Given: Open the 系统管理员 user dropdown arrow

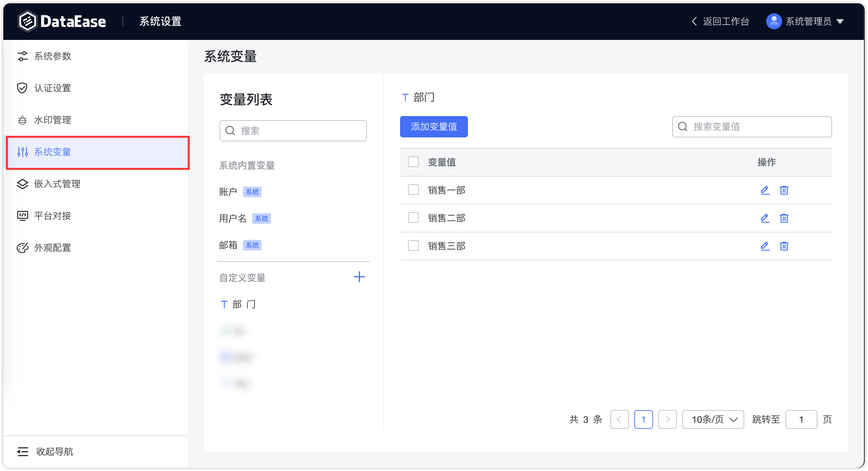Looking at the screenshot, I should point(840,22).
